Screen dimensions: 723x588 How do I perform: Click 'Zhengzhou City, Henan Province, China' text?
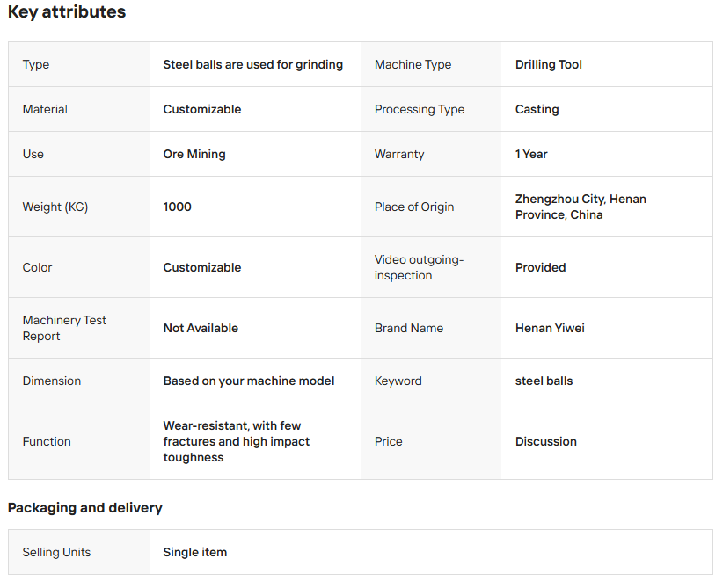[581, 207]
